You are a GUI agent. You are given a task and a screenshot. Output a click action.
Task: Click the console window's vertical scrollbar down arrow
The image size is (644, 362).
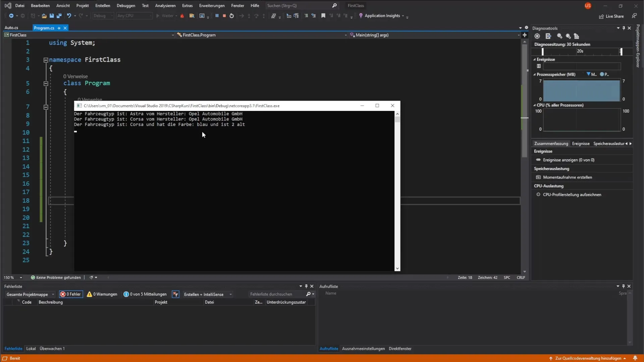point(397,268)
